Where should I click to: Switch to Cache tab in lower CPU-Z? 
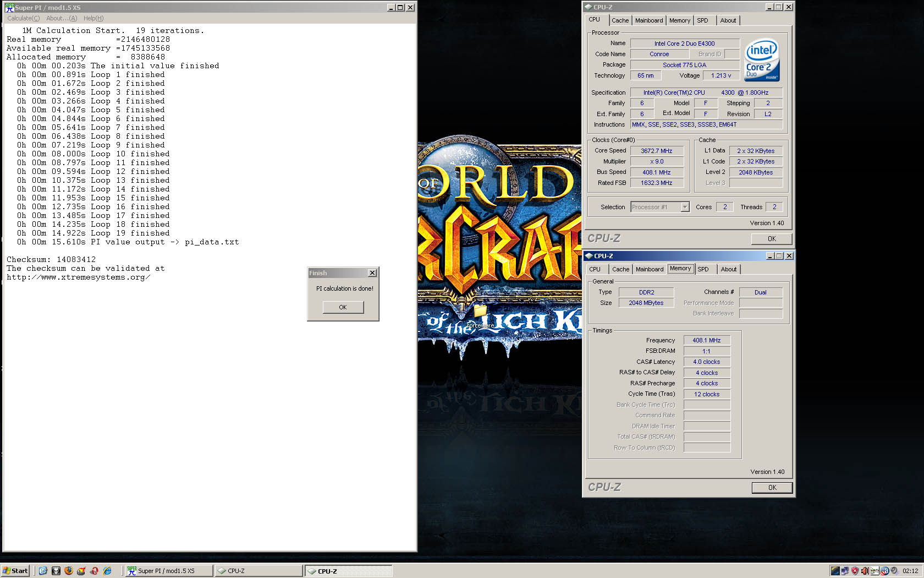click(621, 269)
